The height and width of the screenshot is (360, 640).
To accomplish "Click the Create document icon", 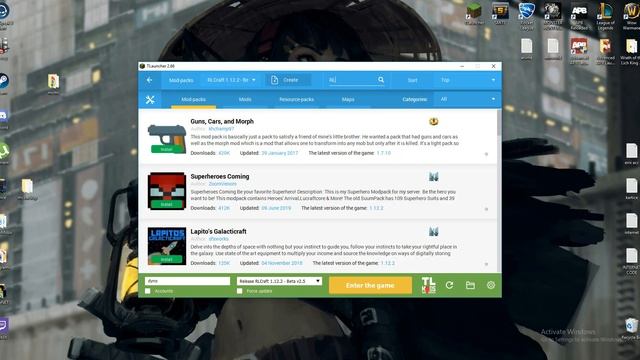I will click(274, 80).
